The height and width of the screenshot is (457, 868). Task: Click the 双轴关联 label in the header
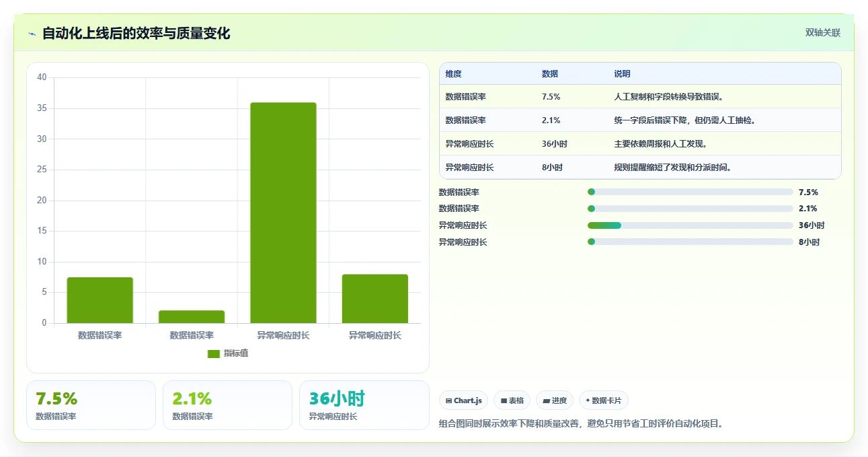click(x=823, y=32)
